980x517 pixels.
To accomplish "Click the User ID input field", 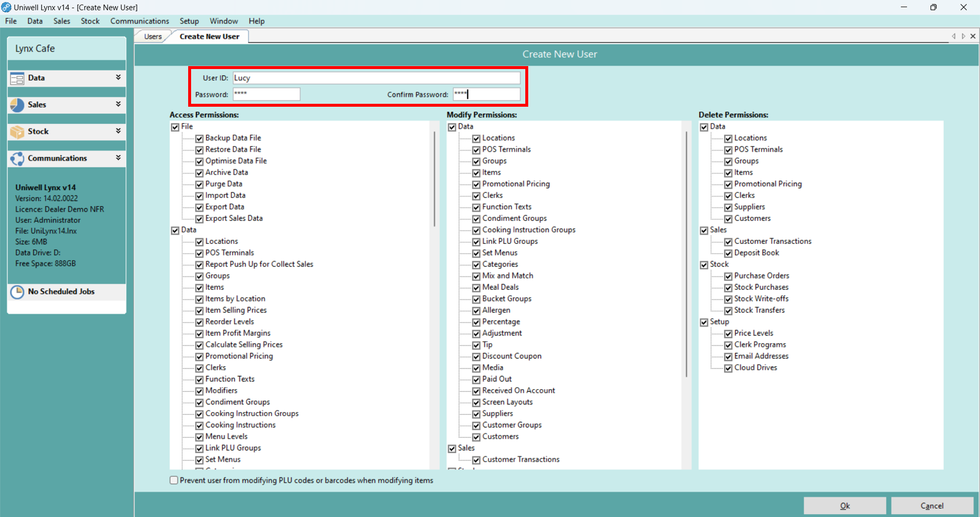I will [376, 78].
